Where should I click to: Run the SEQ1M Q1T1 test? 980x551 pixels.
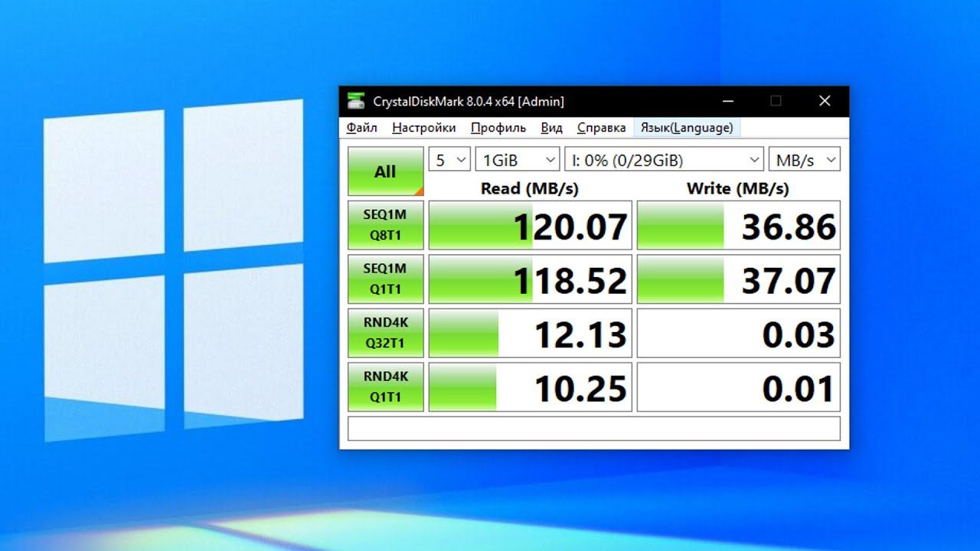(385, 279)
